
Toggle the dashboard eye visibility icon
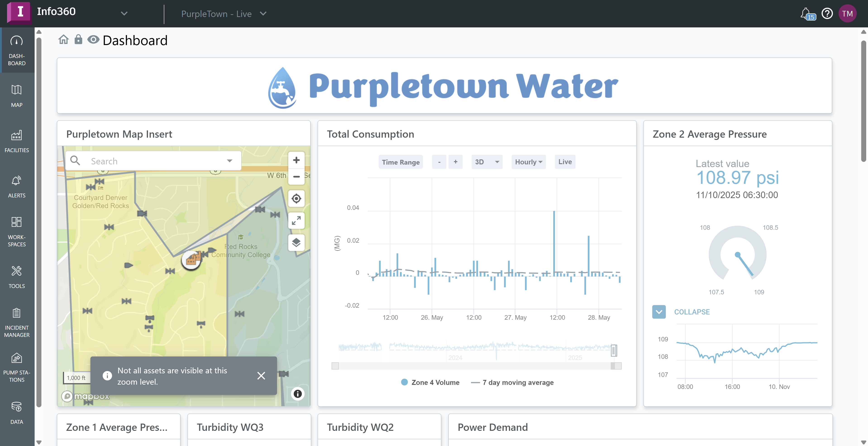[x=93, y=40]
